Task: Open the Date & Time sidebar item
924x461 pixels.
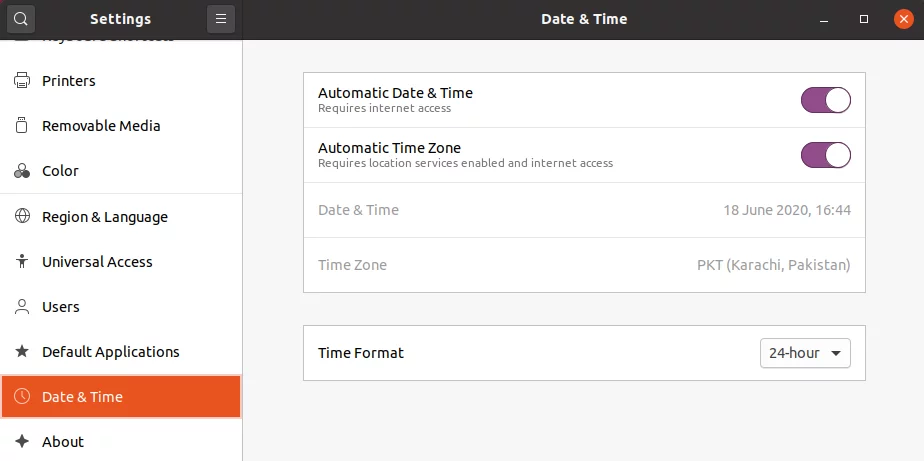Action: (x=121, y=396)
